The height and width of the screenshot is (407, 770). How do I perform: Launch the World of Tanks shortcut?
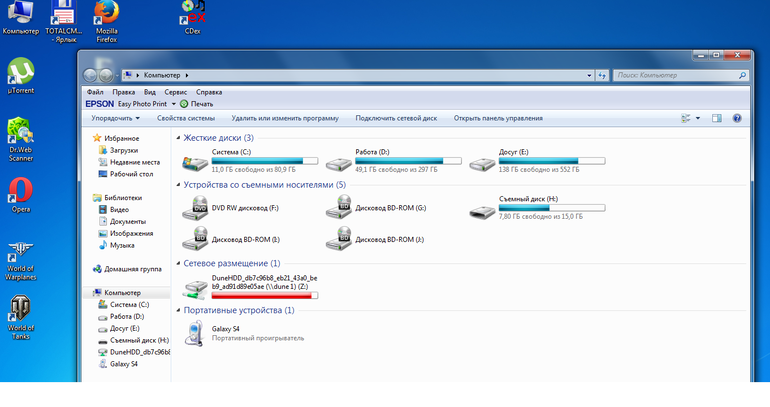21,318
